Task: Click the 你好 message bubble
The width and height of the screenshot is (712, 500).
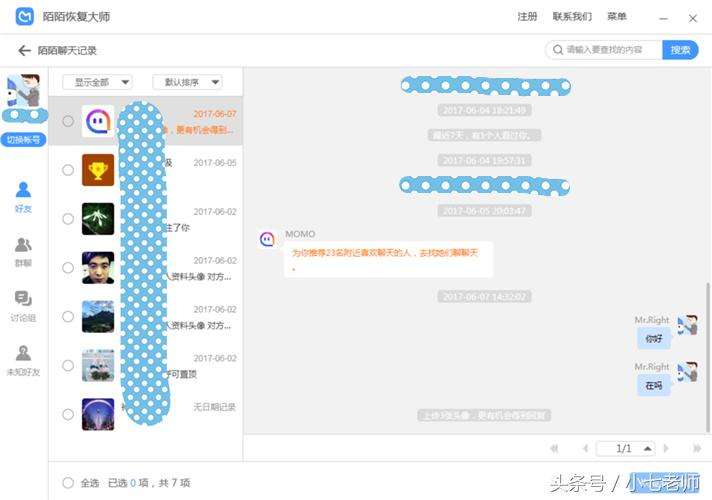Action: (654, 338)
